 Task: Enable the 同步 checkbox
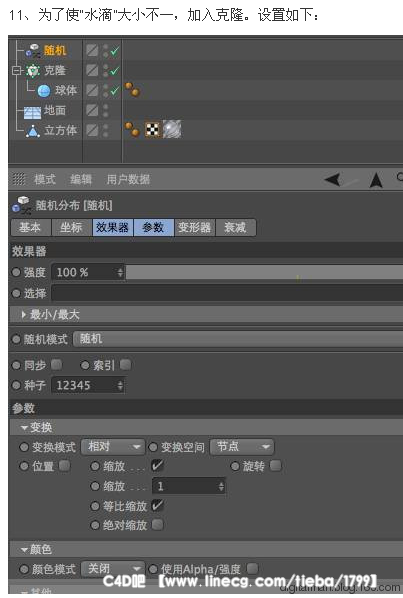[x=56, y=365]
